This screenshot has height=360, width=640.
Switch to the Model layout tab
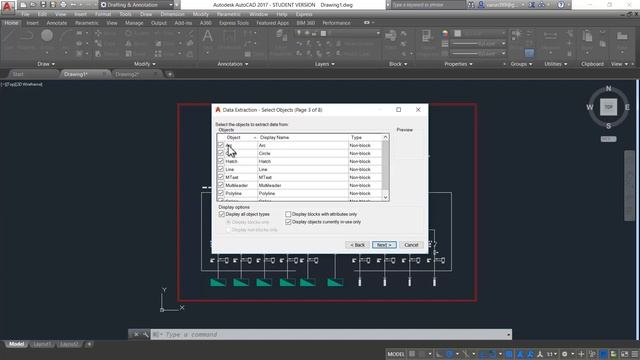point(16,344)
